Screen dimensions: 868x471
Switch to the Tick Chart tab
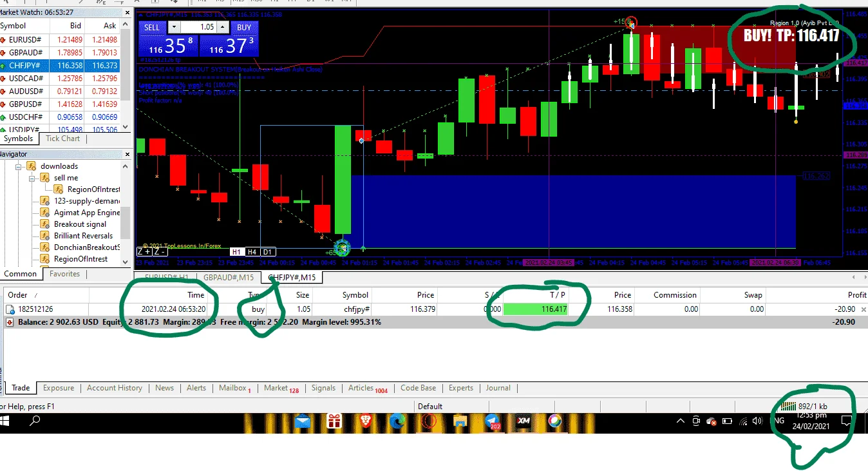tap(63, 139)
